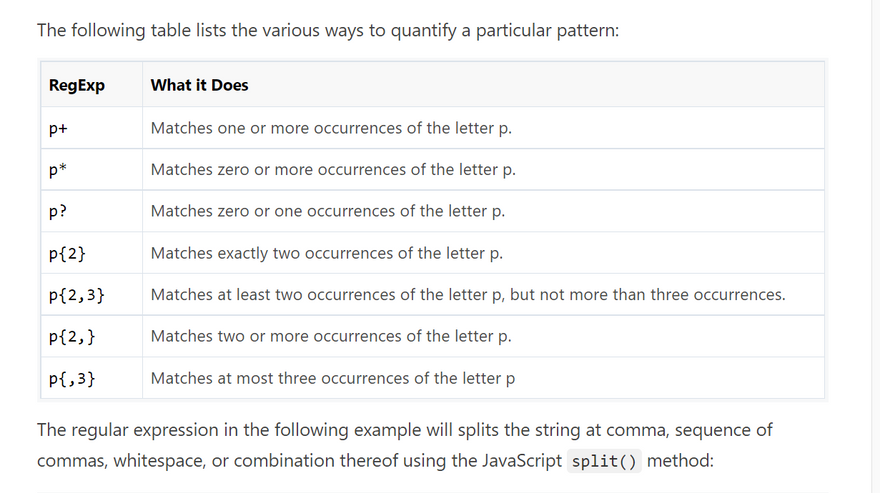Click paragraph starting 'The regular expression in'

click(x=404, y=431)
